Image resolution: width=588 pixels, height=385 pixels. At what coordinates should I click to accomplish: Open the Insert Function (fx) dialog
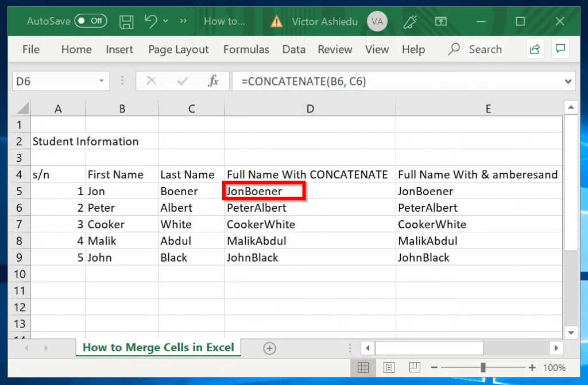click(x=214, y=81)
